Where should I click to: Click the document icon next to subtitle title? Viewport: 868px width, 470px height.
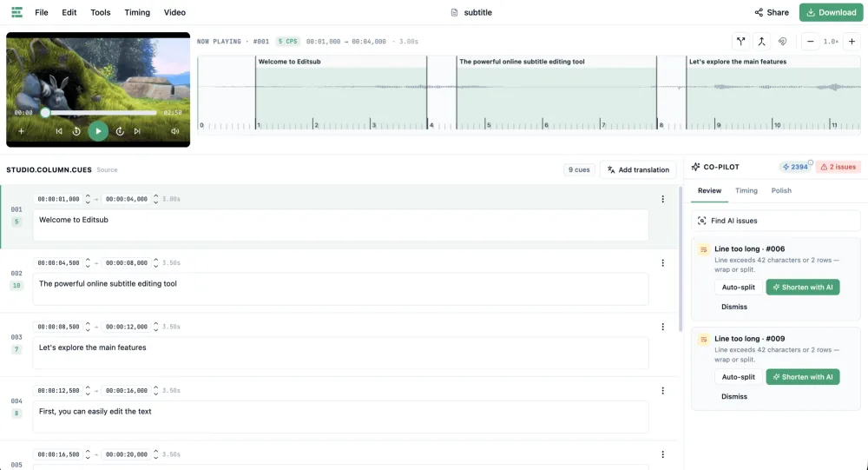[455, 12]
